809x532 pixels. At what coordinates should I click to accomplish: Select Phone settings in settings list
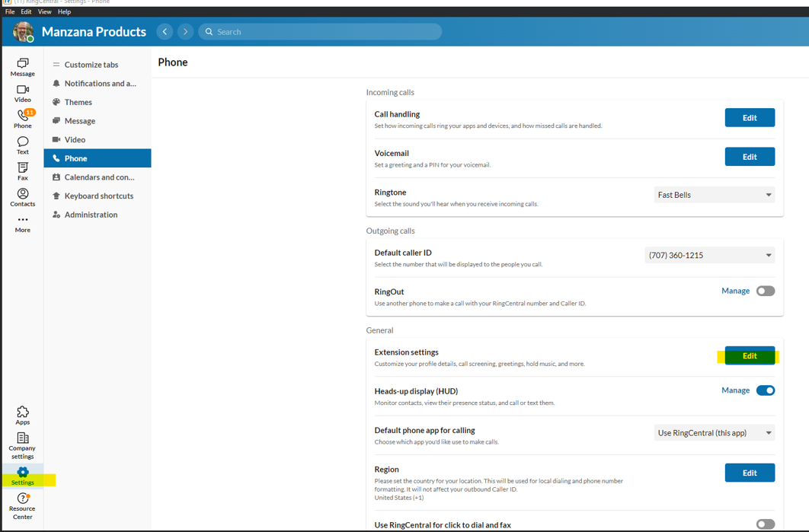(x=97, y=158)
